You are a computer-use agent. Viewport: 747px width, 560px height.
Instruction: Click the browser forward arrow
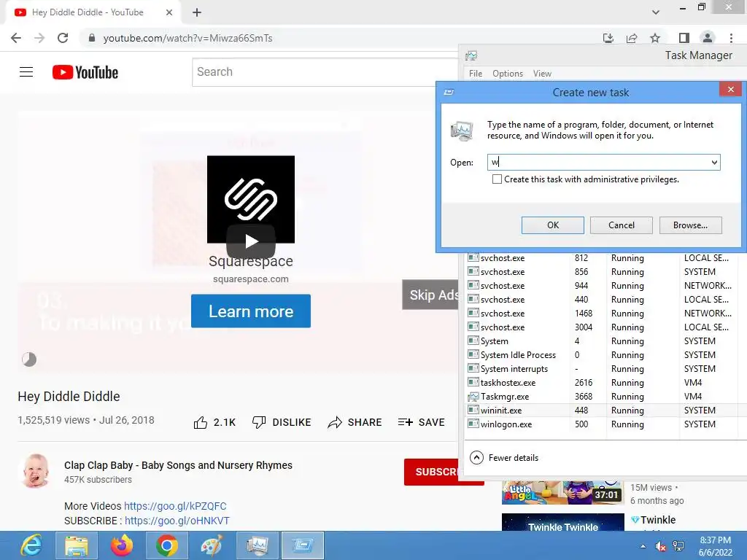pyautogui.click(x=39, y=38)
